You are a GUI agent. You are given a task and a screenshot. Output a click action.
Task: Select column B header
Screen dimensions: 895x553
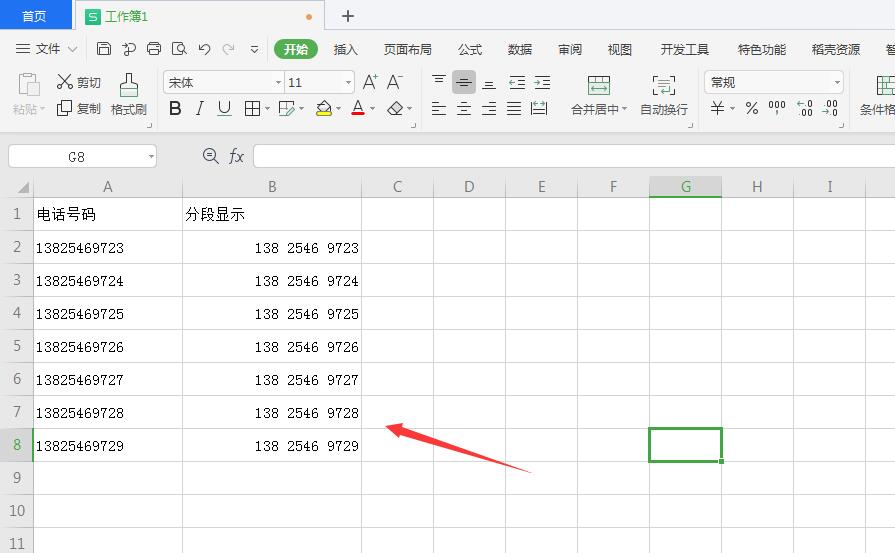click(272, 187)
